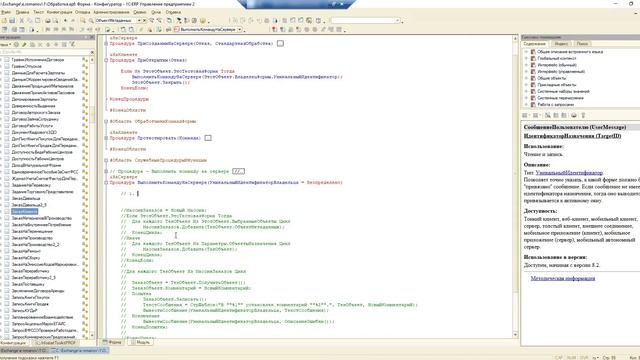Open the Сервис menu

(x=140, y=12)
